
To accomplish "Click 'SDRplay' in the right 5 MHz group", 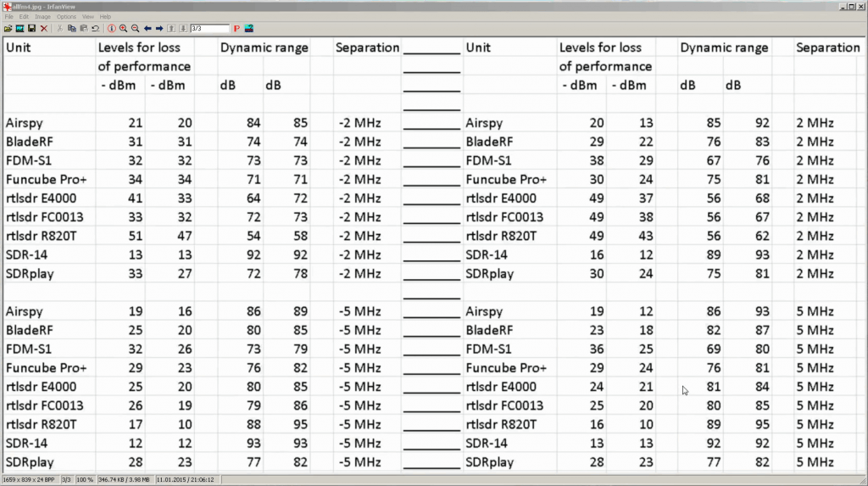I will (489, 462).
